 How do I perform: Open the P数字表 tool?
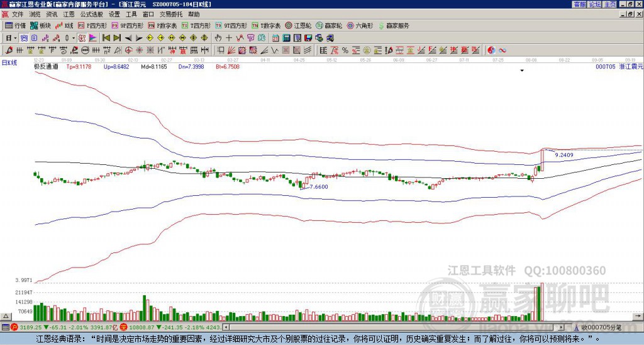point(162,25)
